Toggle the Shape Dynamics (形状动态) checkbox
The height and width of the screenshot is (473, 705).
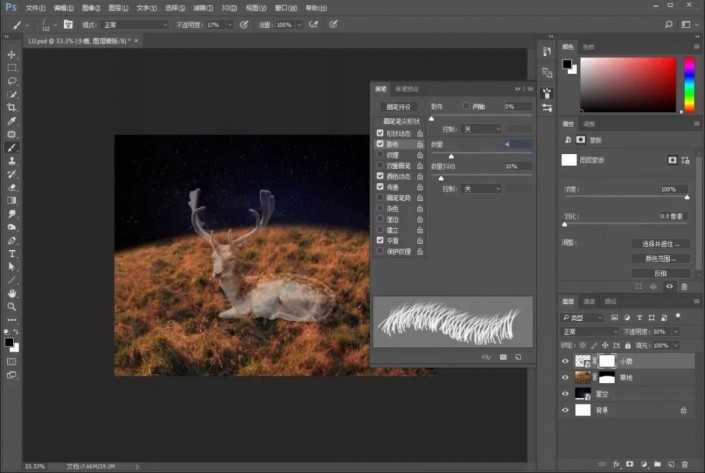coord(380,133)
